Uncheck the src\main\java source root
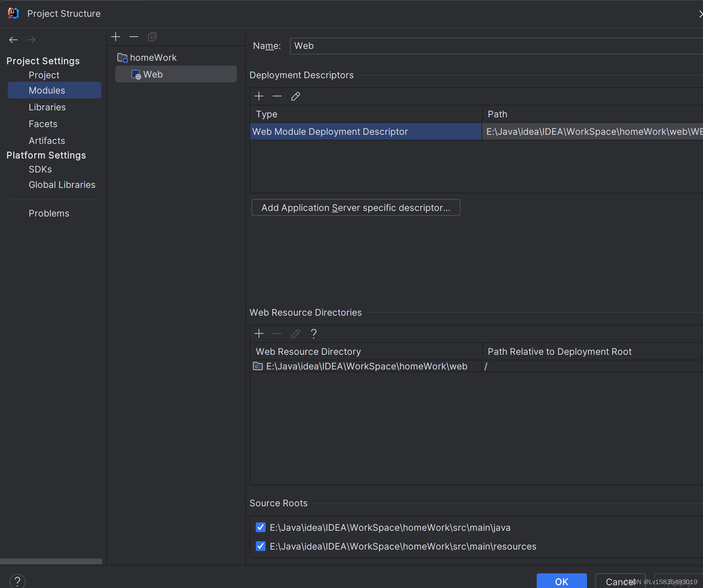This screenshot has width=703, height=588. click(x=261, y=527)
